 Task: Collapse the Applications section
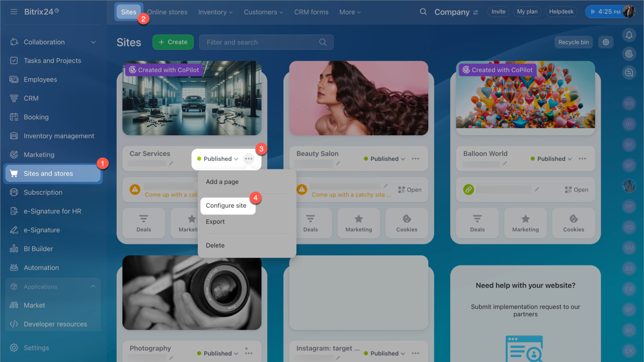tap(93, 287)
